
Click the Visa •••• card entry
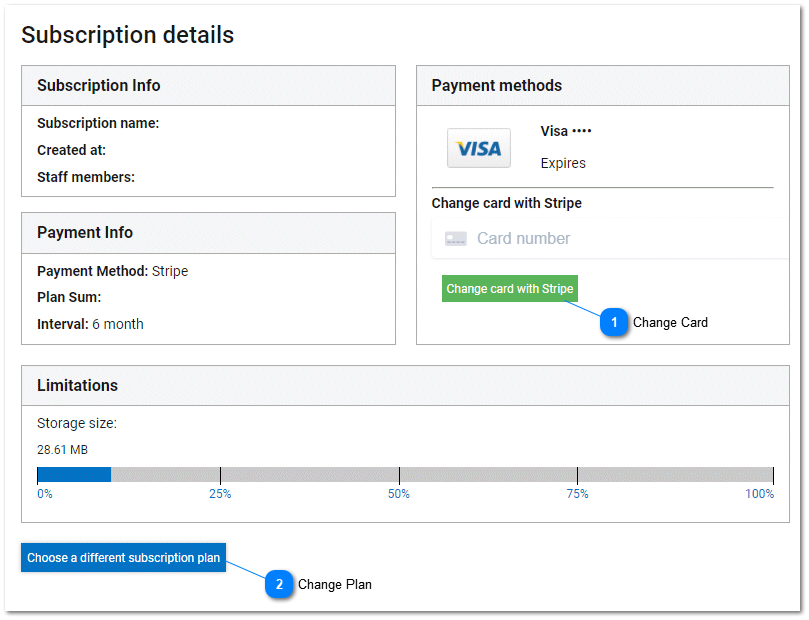point(566,131)
